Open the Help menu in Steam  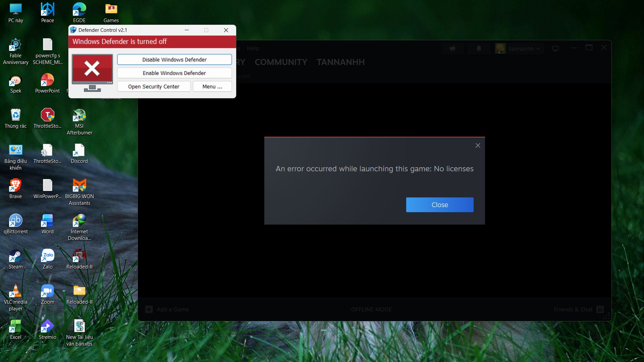click(253, 48)
